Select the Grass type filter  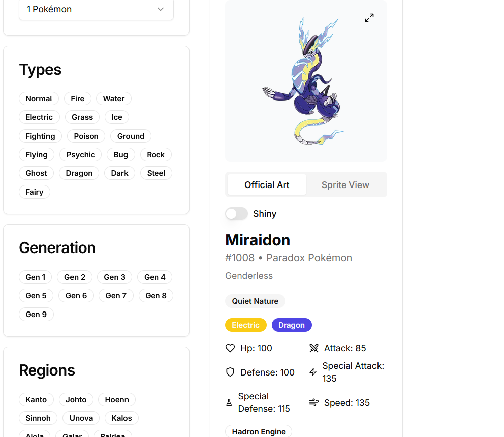coord(82,117)
